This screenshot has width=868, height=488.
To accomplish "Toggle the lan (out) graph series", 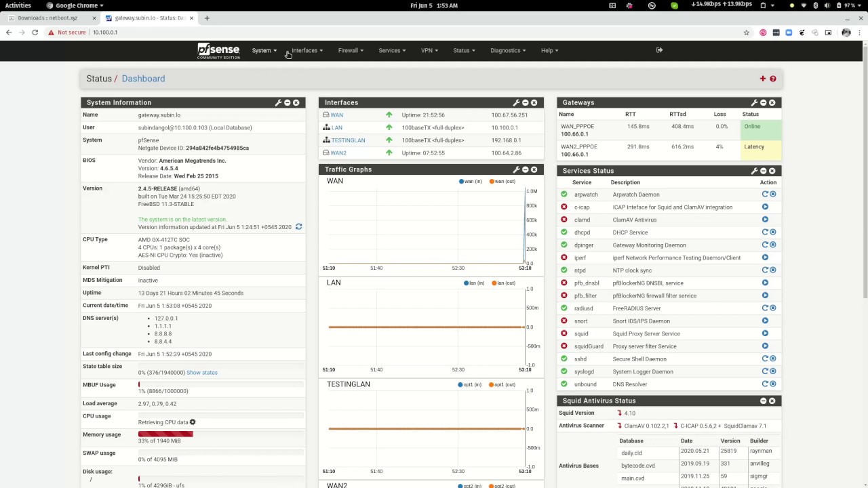I will click(x=504, y=283).
